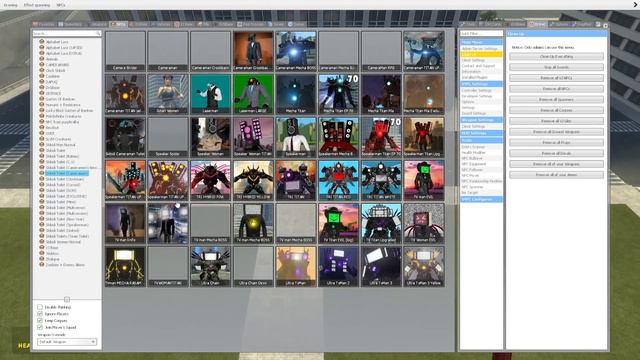Viewport: 640px width, 360px height.
Task: Toggle the Disable Thinking checkbox
Action: [x=40, y=307]
